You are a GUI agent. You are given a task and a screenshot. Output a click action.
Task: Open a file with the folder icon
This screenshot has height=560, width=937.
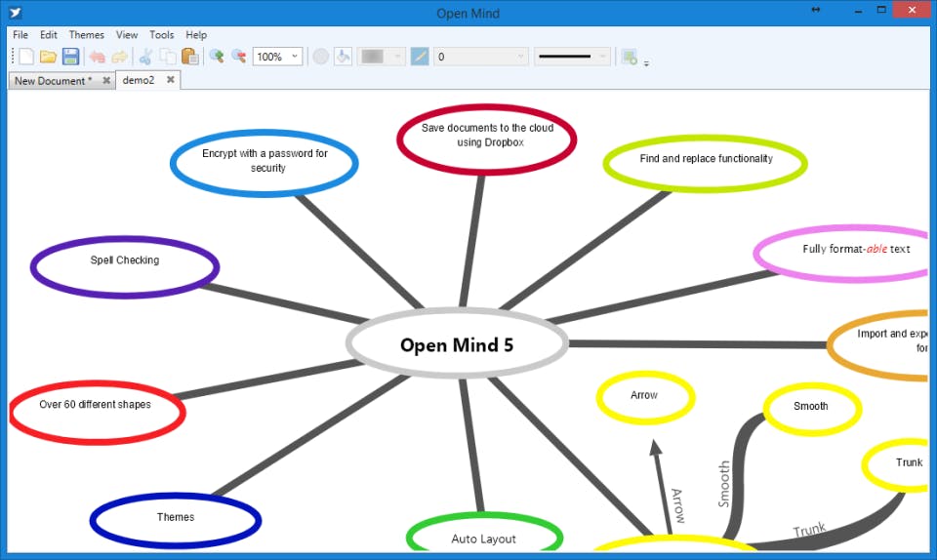[49, 57]
